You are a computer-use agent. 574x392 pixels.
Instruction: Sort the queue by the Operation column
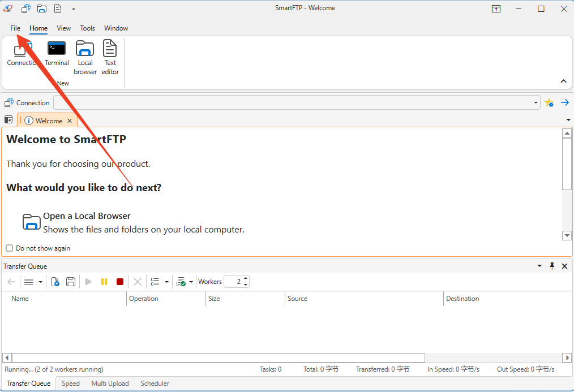(x=166, y=299)
